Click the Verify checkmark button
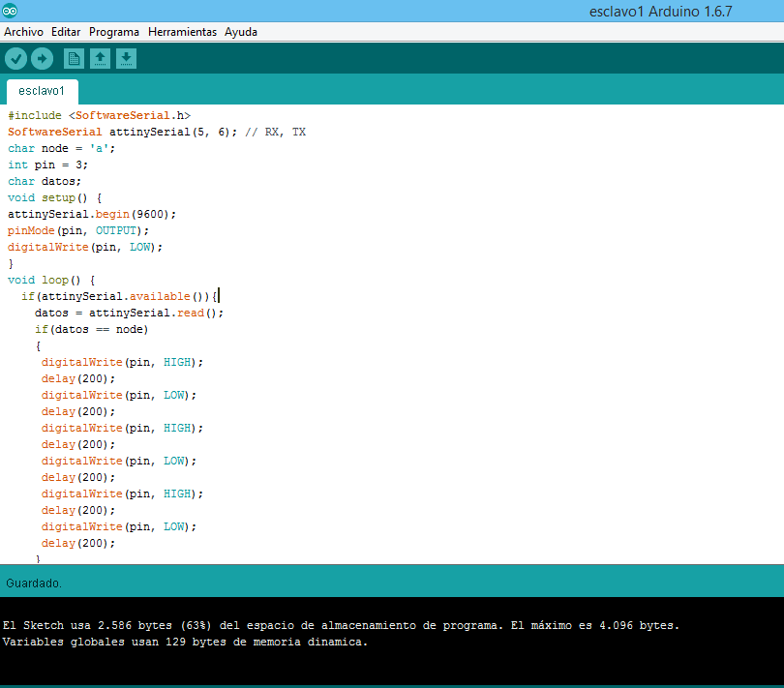This screenshot has width=784, height=688. tap(16, 58)
